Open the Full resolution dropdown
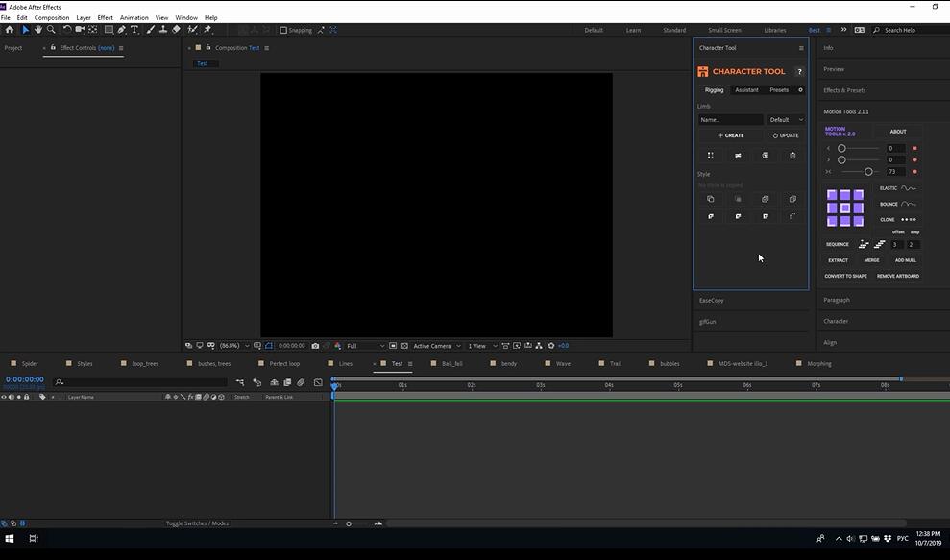950x560 pixels. (x=365, y=346)
